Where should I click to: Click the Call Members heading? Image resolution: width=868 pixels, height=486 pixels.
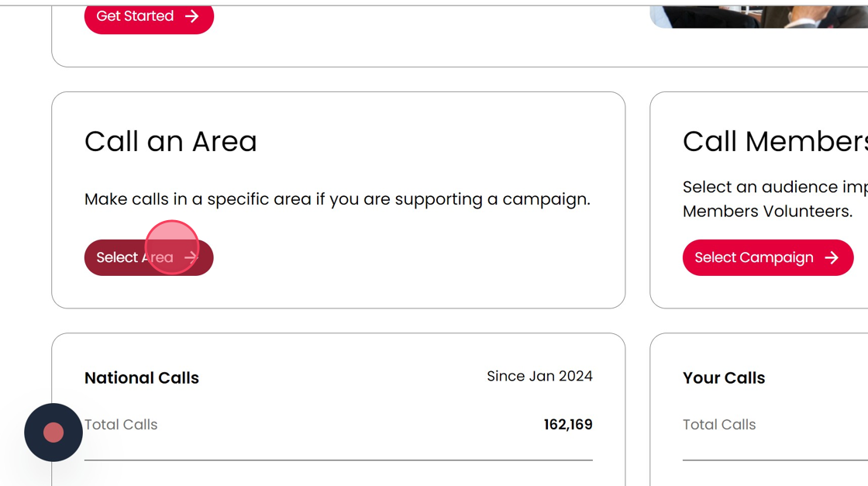tap(775, 142)
